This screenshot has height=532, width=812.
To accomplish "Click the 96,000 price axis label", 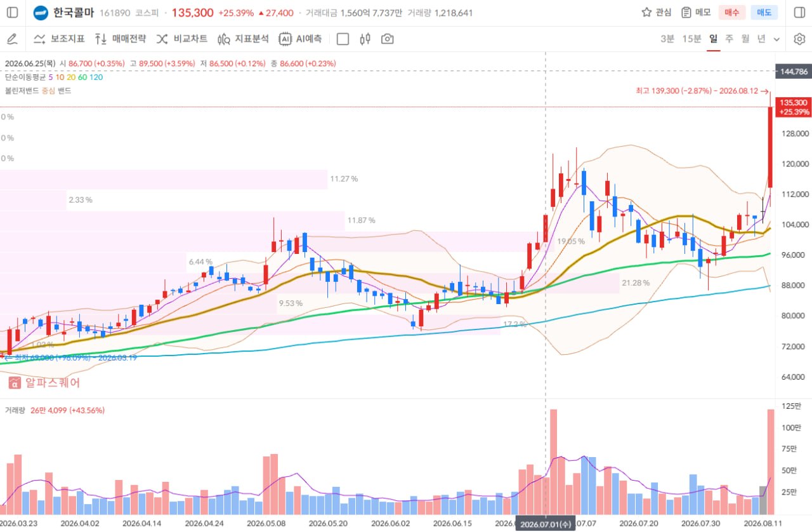I will 794,255.
